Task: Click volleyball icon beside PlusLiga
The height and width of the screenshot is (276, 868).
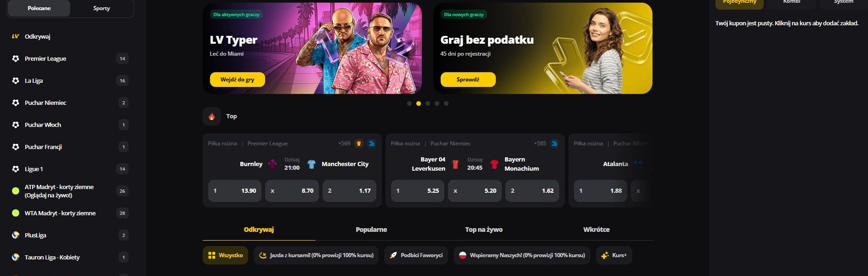Action: 16,235
